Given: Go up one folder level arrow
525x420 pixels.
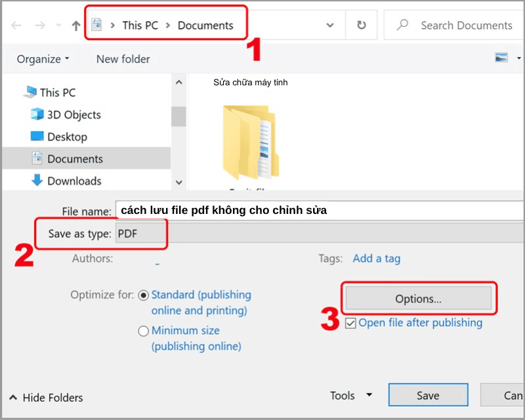Looking at the screenshot, I should (x=75, y=26).
